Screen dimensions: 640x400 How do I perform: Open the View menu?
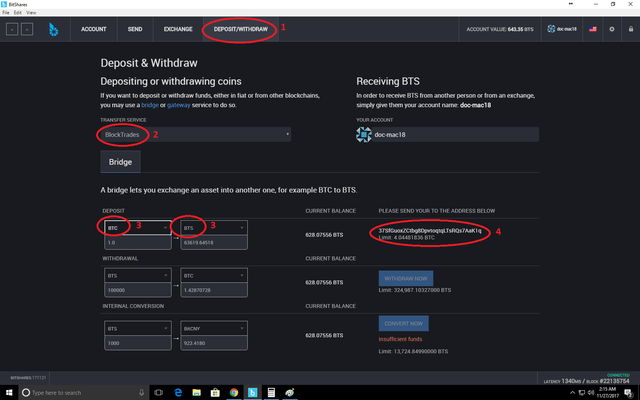(x=31, y=13)
